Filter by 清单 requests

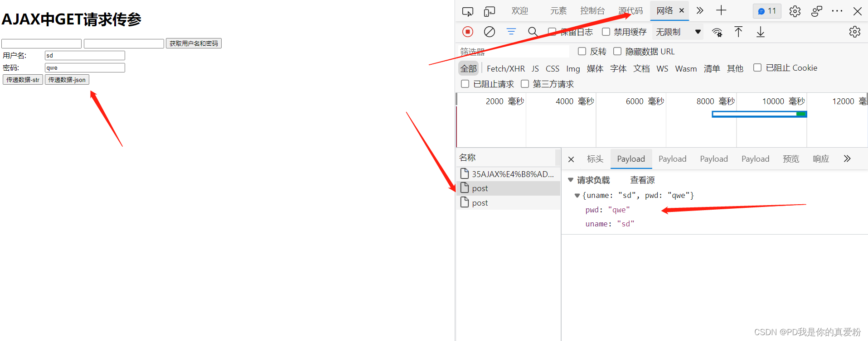click(x=712, y=68)
